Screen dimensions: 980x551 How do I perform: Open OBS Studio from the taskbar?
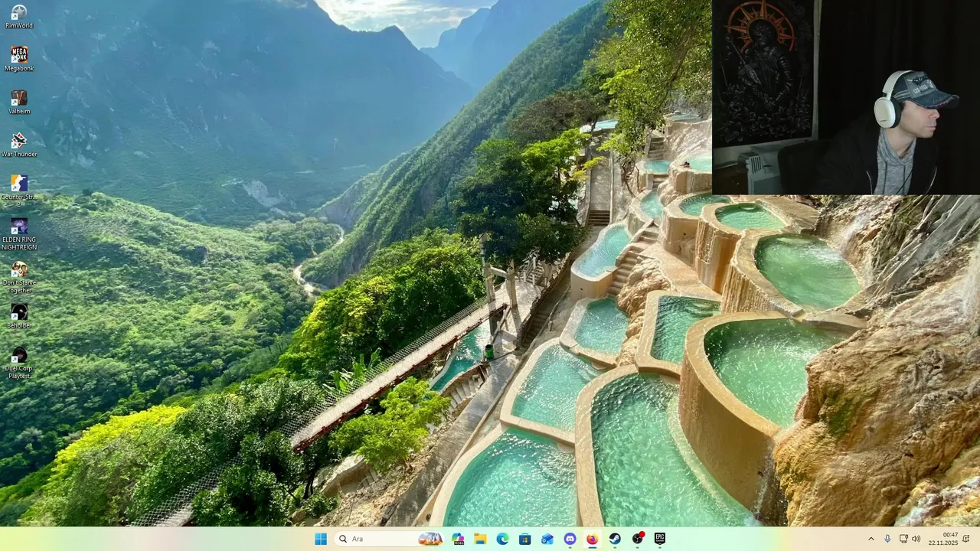pyautogui.click(x=637, y=539)
